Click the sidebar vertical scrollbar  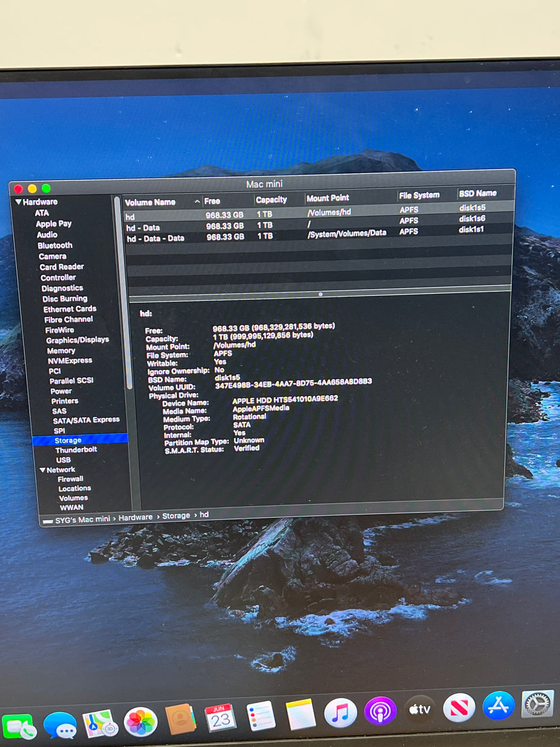pos(124,293)
